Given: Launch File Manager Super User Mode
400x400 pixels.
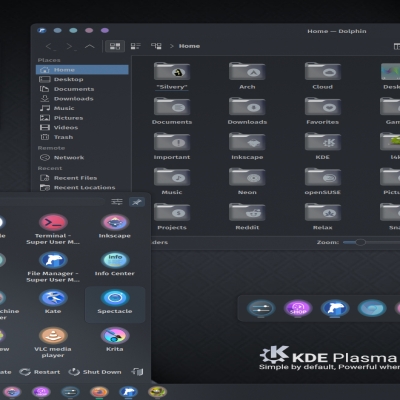Looking at the screenshot, I should 53,267.
